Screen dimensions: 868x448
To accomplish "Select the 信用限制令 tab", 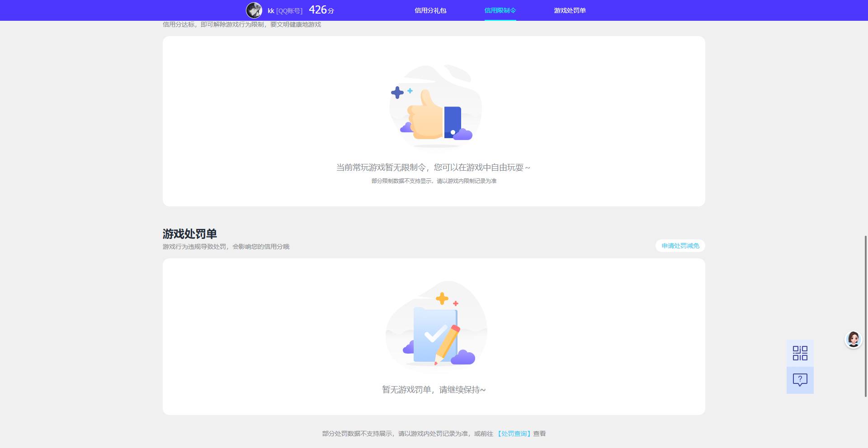I will click(500, 10).
